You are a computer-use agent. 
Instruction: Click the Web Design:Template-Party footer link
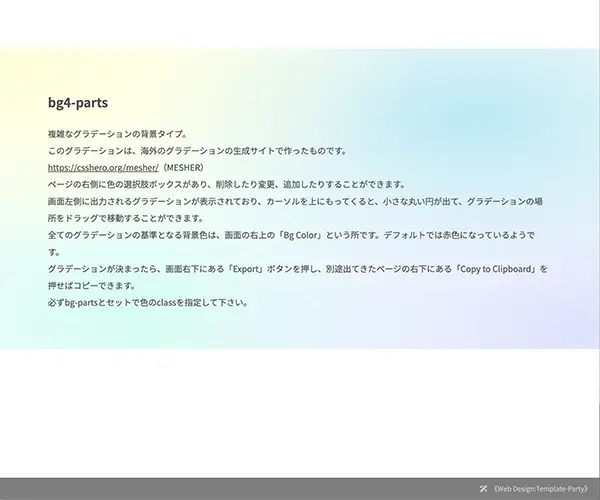point(545,489)
